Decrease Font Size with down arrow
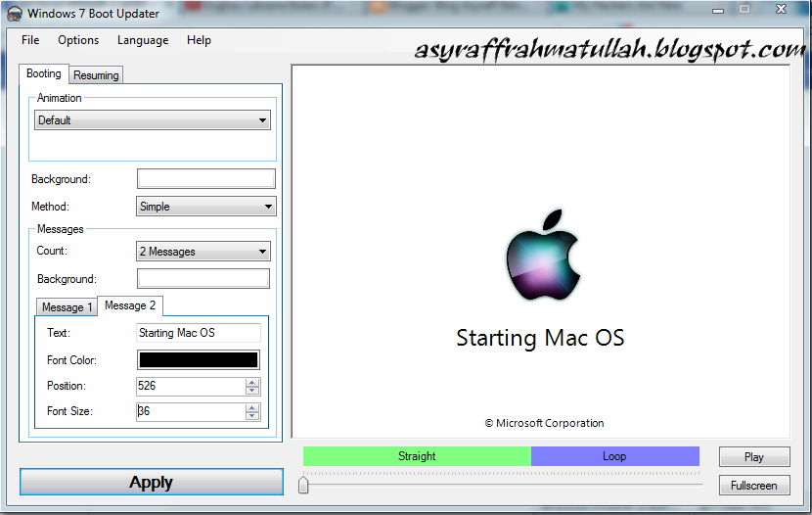The width and height of the screenshot is (812, 515). (252, 416)
